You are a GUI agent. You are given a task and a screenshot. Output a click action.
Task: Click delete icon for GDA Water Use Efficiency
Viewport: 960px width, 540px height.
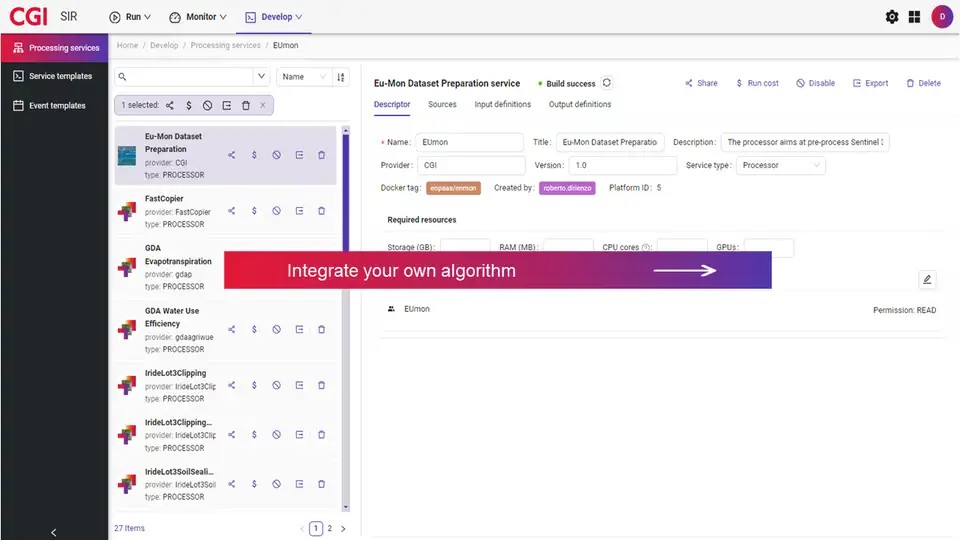click(321, 329)
